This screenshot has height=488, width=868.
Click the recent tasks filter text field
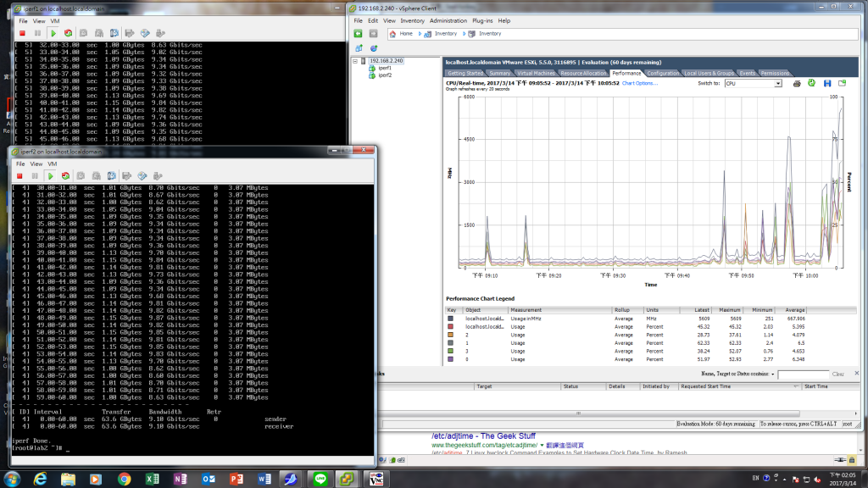point(803,374)
